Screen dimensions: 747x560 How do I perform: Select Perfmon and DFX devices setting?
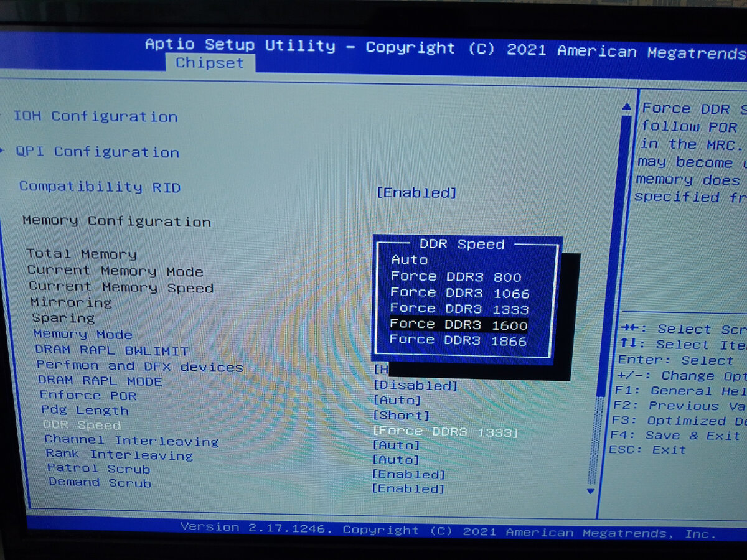[x=139, y=366]
